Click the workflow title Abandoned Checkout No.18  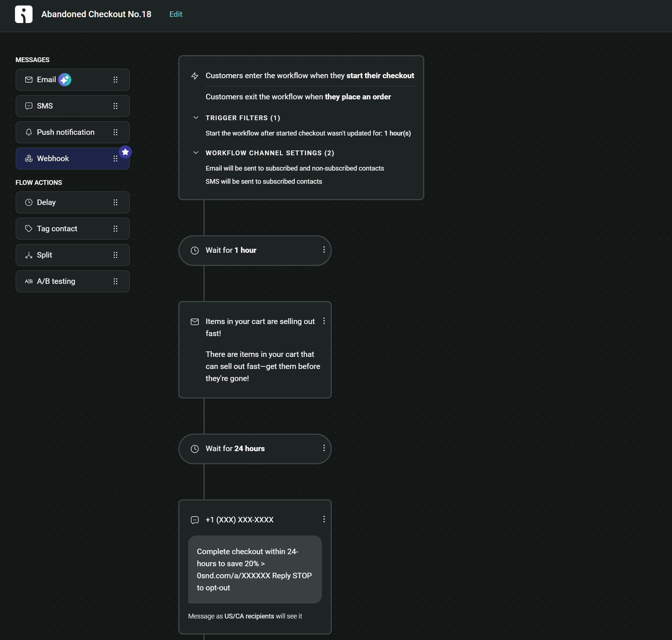coord(96,14)
